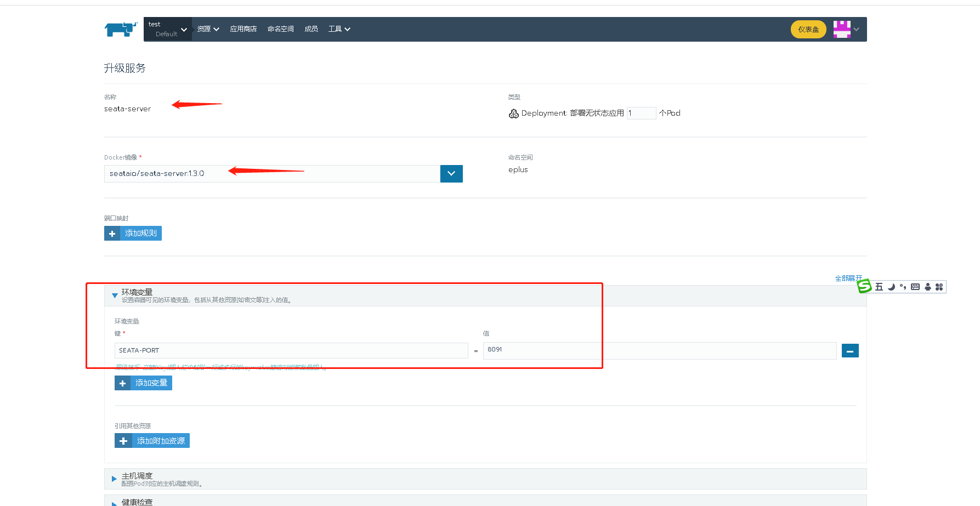The image size is (980, 506).
Task: Expand the Docker image suggestions dropdown
Action: (451, 174)
